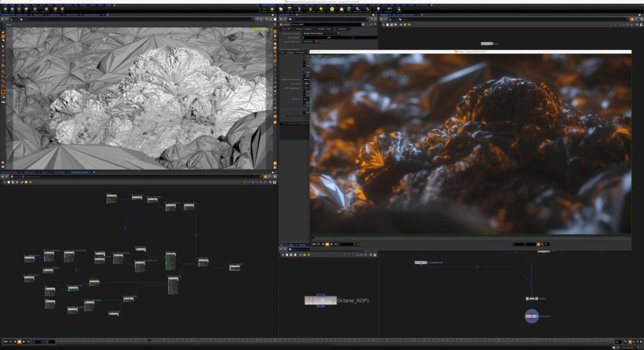The height and width of the screenshot is (350, 644).
Task: Expand the Render With Take dropdown
Action: 308,41
